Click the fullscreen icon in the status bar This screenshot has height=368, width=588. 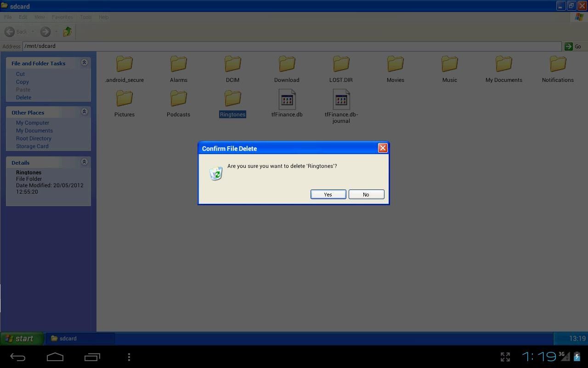pyautogui.click(x=505, y=356)
